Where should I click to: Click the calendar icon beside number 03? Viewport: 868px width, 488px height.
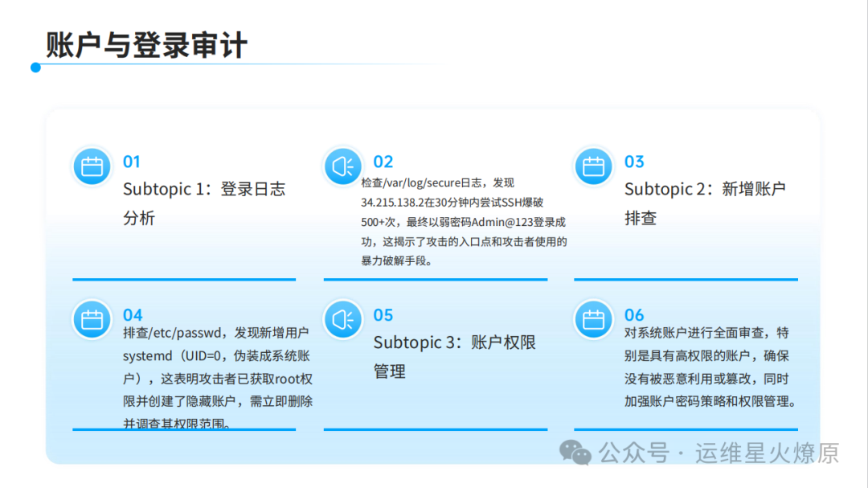593,166
